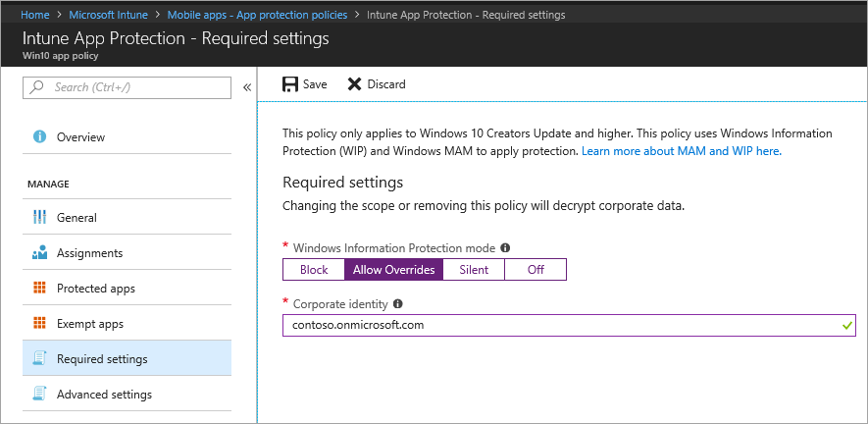The width and height of the screenshot is (868, 424).
Task: Click the info icon beside Corporate identity
Action: [398, 304]
